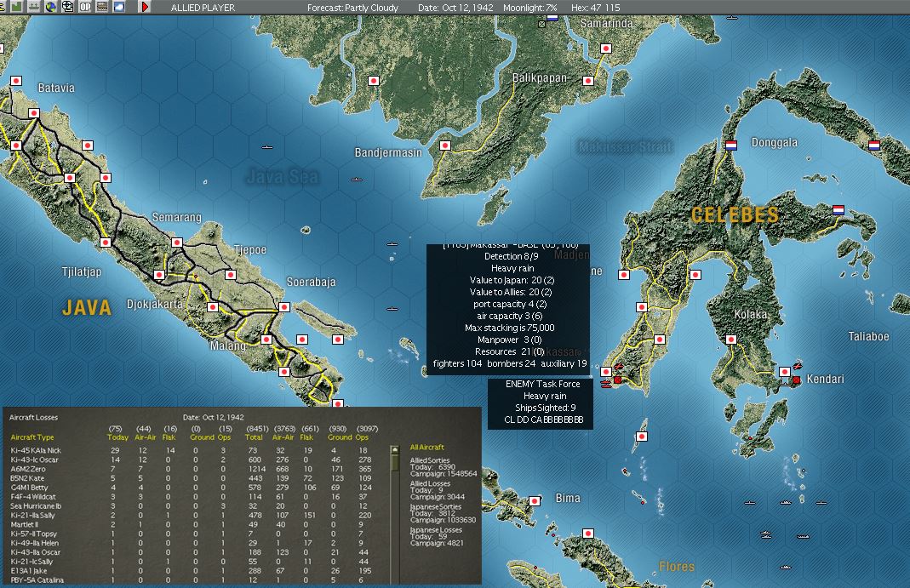Click the red unit counter at Kendari
Image resolution: width=910 pixels, height=588 pixels.
tap(796, 380)
